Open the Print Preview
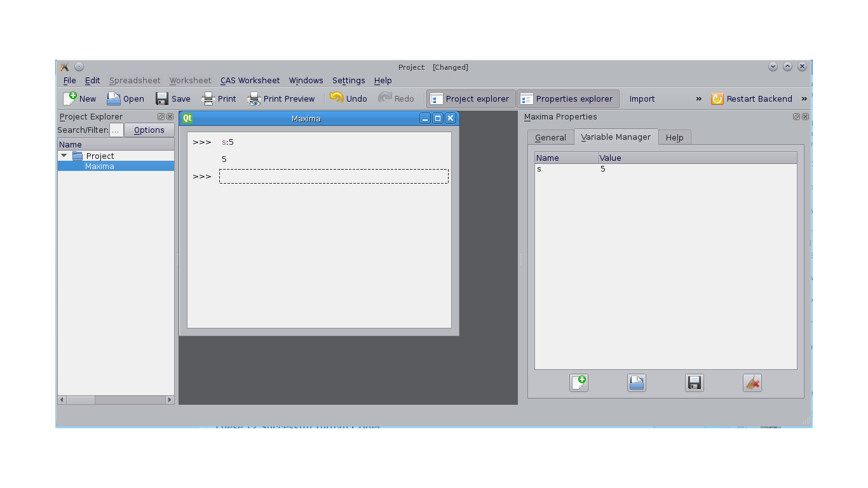This screenshot has height=488, width=868. 281,98
